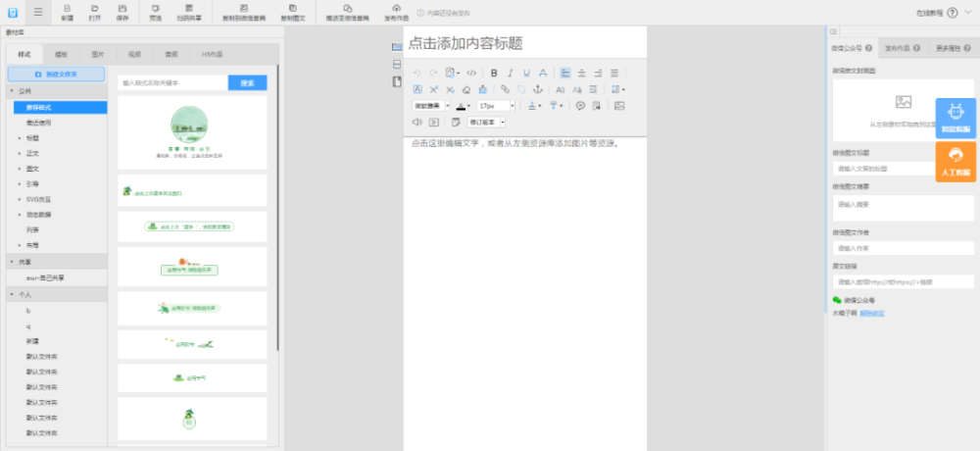Expand the 标题 tree item
Viewport: 980px width, 451px height.
click(32, 137)
